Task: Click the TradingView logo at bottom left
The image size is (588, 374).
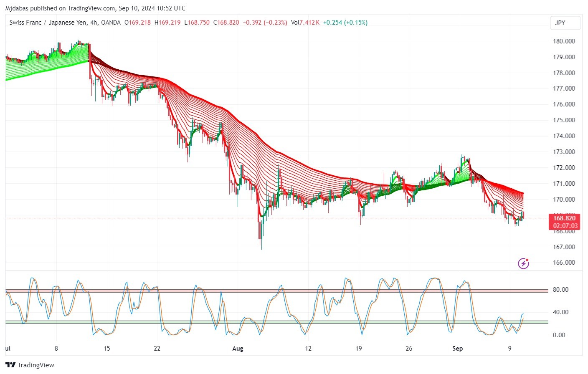Action: tap(30, 365)
